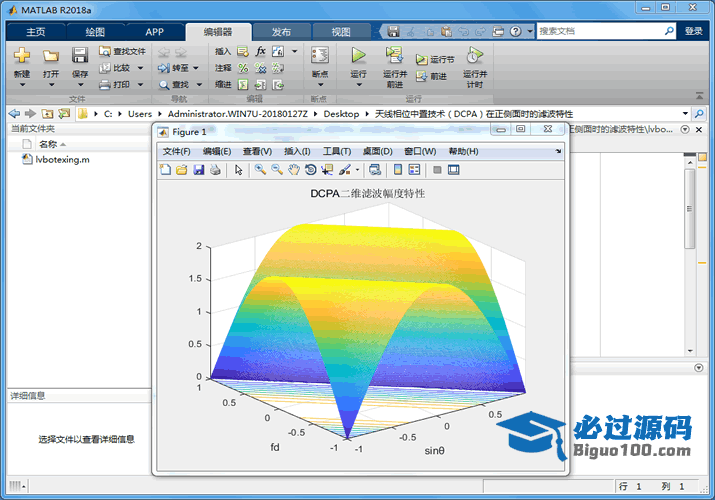
Task: Click the Back arrow in address bar
Action: [x=14, y=113]
